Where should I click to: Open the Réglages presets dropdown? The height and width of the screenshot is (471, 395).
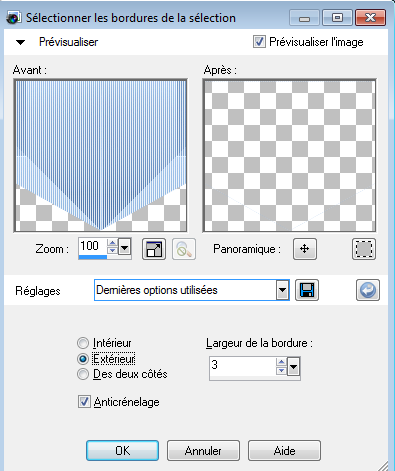282,290
